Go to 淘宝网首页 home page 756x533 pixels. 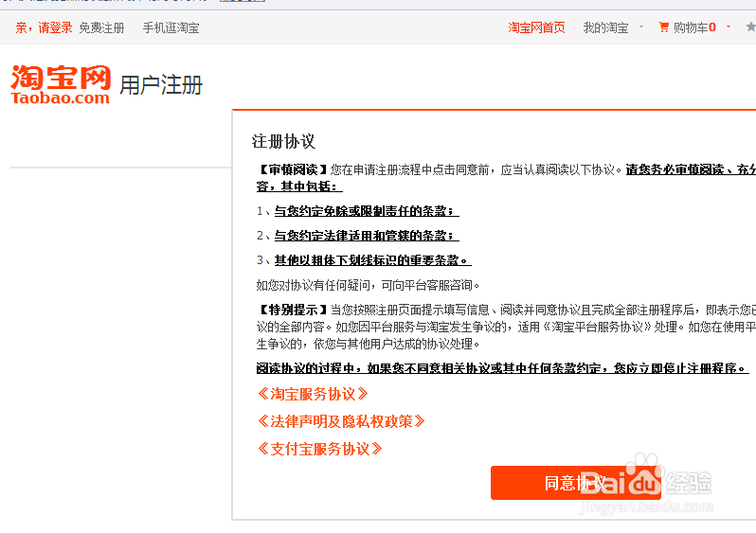pos(536,28)
